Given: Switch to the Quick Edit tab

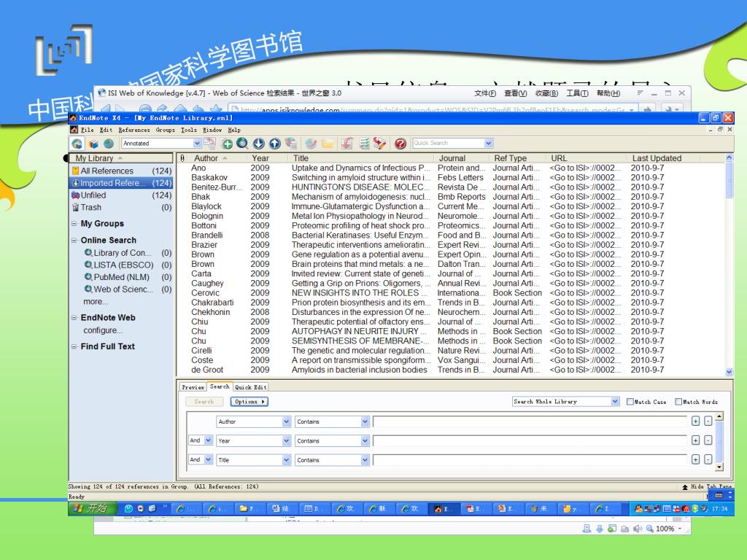Looking at the screenshot, I should (x=251, y=387).
